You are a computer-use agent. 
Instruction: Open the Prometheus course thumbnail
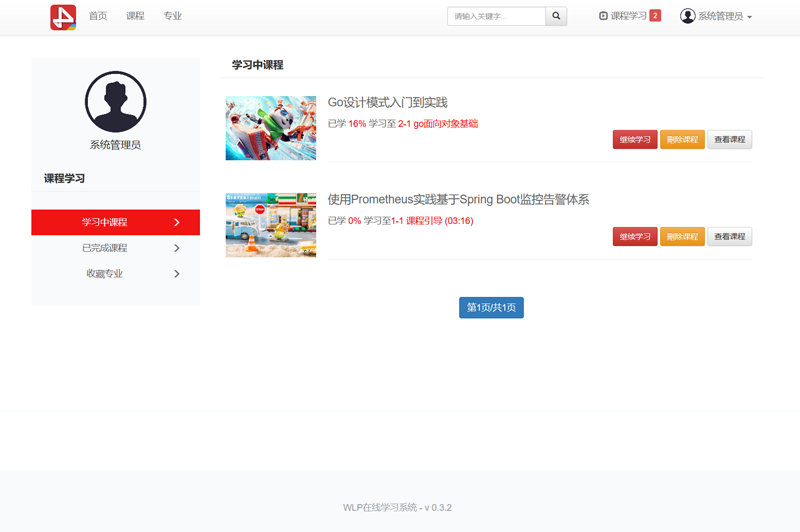point(271,225)
